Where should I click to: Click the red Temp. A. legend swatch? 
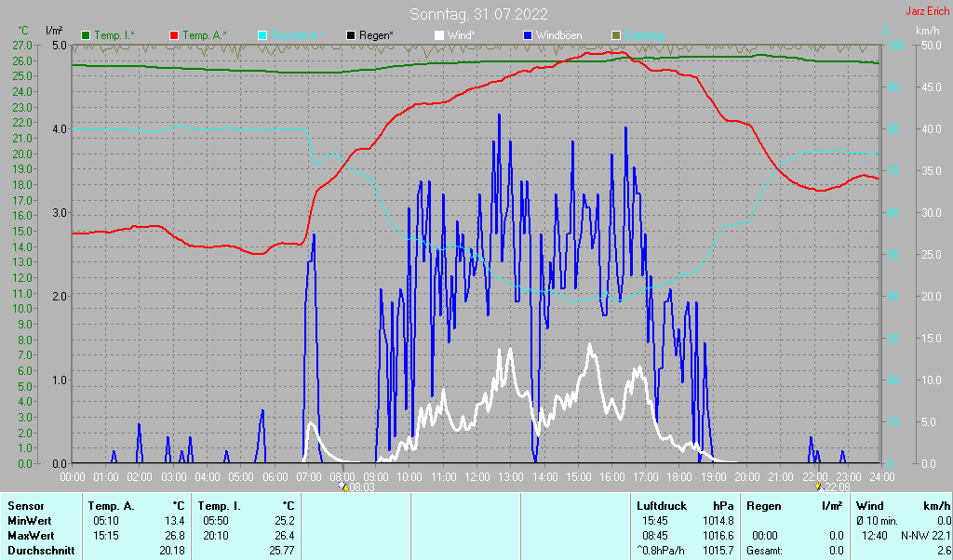(x=174, y=36)
